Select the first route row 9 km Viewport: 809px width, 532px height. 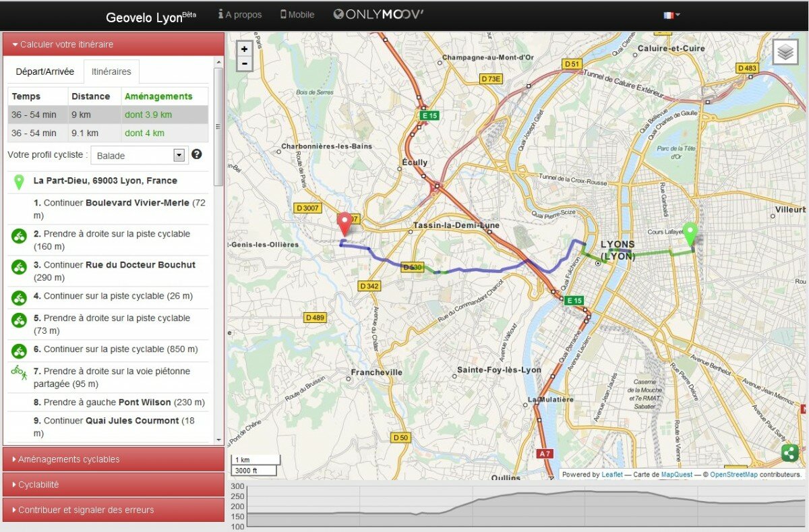click(108, 115)
